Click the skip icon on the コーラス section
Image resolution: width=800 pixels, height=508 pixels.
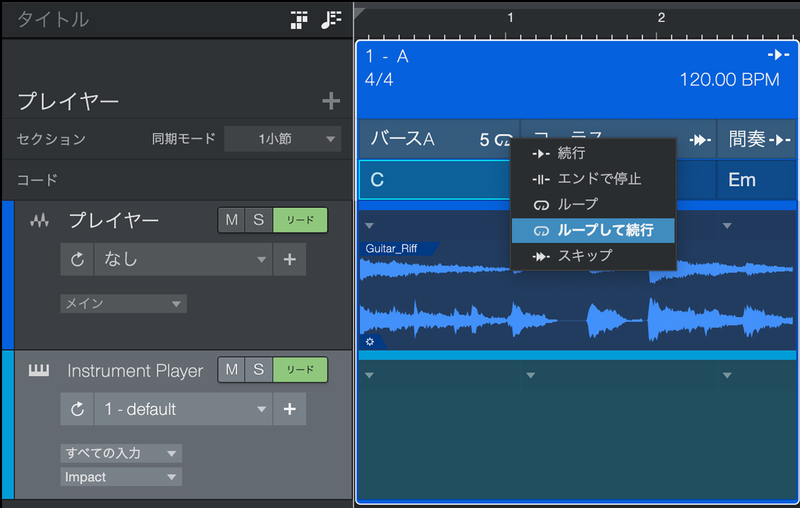pos(700,139)
